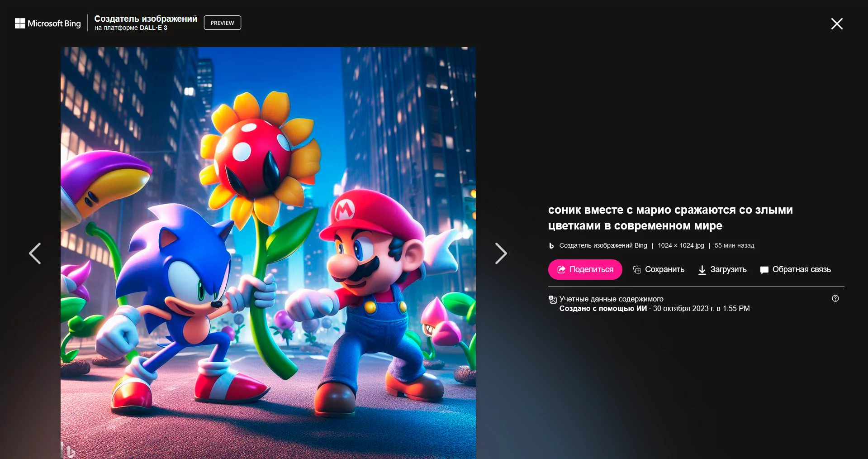Click the 1024 × 1024 jpg size text

[x=681, y=245]
